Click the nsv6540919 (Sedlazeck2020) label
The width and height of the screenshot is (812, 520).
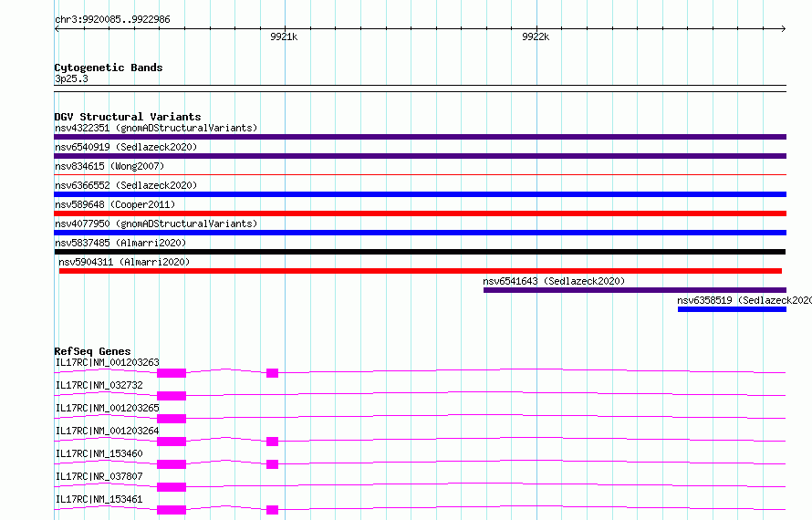(x=126, y=147)
